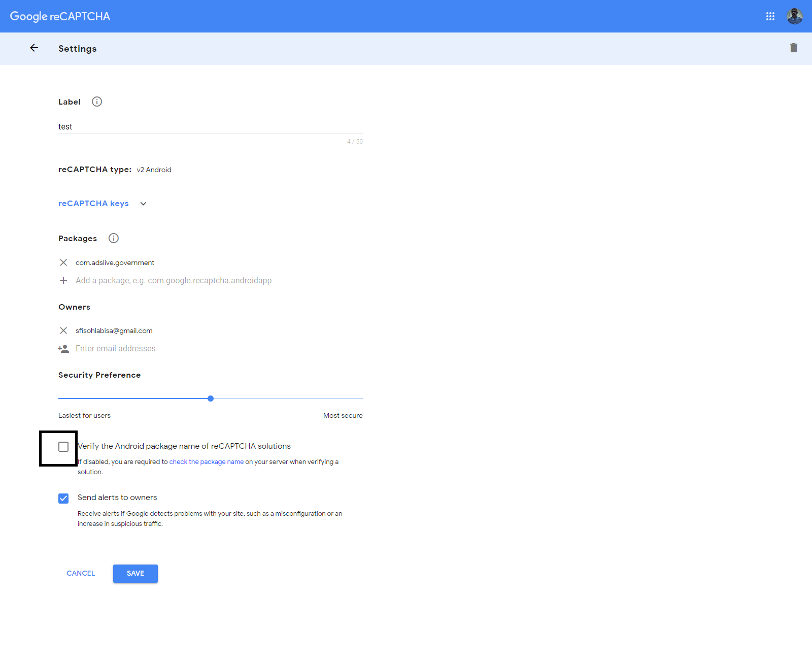The width and height of the screenshot is (812, 662).
Task: Uncheck Send alerts to owners
Action: 63,499
